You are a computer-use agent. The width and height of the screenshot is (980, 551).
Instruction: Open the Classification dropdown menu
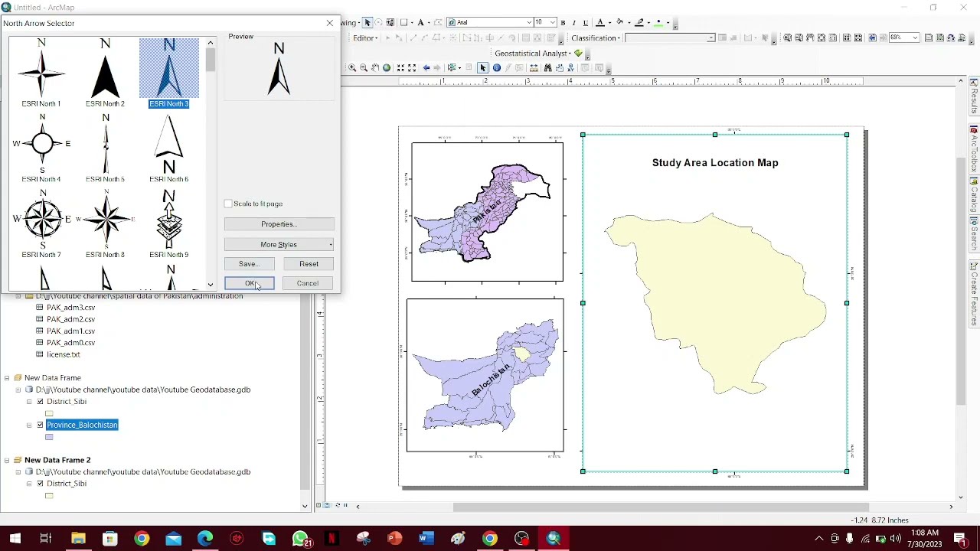595,38
